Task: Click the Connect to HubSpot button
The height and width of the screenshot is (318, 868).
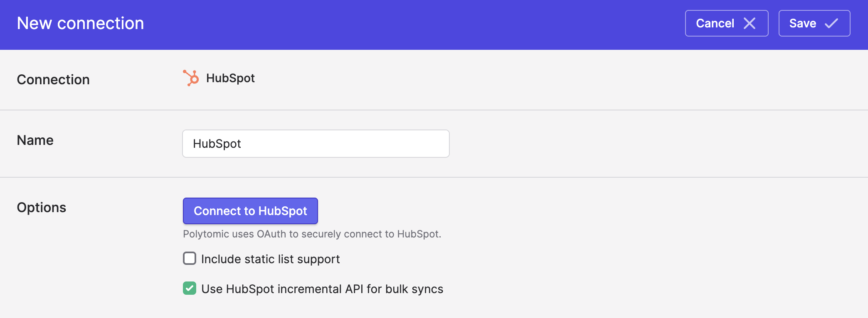Action: [250, 211]
